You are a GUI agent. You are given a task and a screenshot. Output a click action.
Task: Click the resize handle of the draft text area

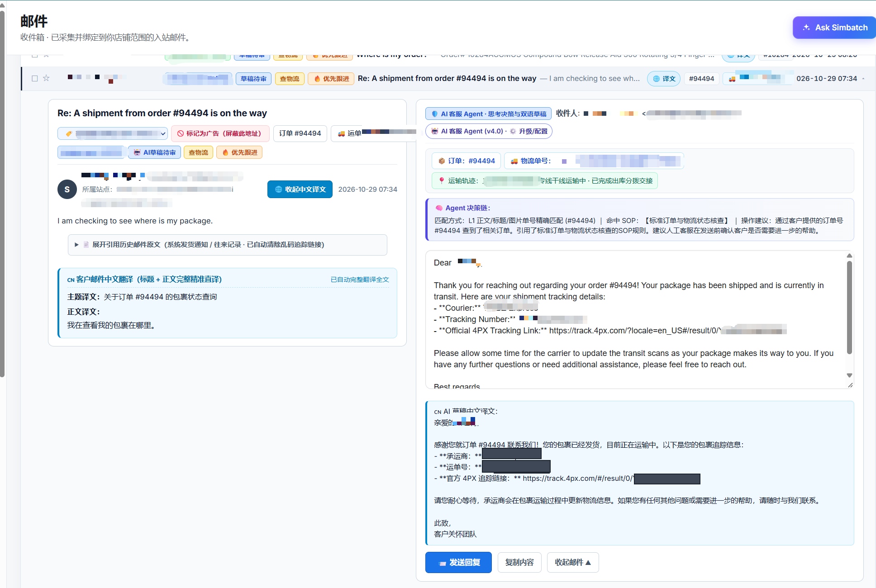pyautogui.click(x=850, y=385)
